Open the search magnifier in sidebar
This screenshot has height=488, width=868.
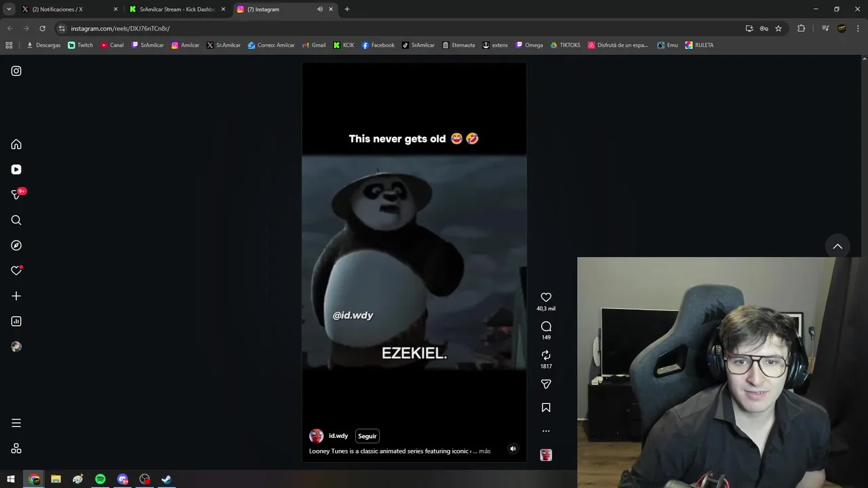(x=16, y=220)
